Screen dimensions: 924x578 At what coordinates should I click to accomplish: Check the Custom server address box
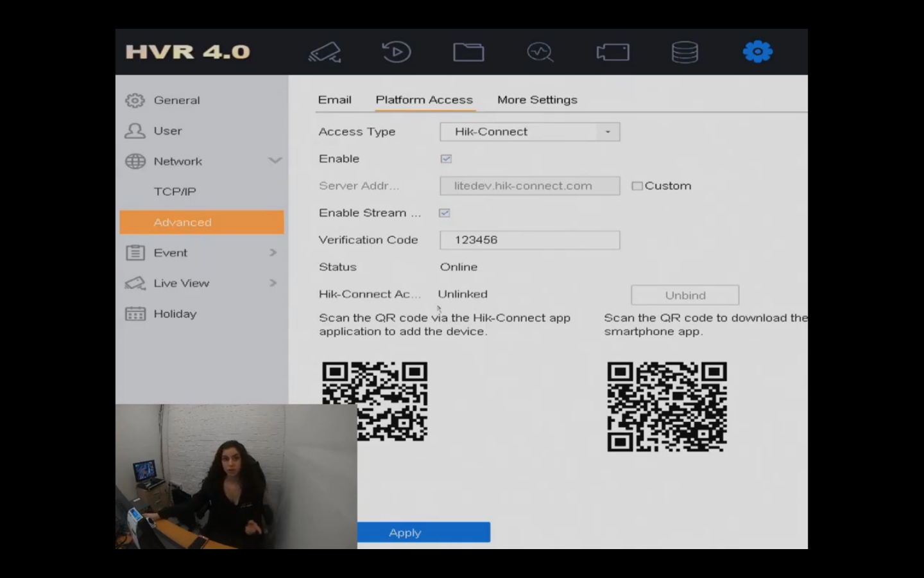637,186
